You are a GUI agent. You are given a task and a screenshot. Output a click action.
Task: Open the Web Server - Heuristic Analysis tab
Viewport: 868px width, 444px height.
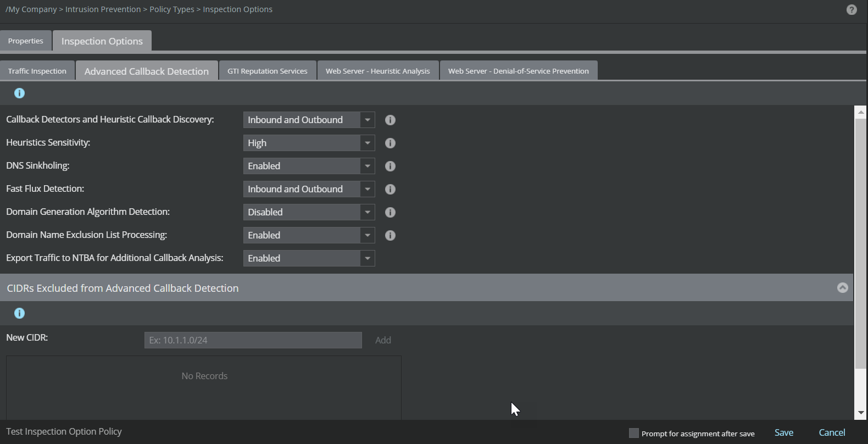tap(378, 71)
